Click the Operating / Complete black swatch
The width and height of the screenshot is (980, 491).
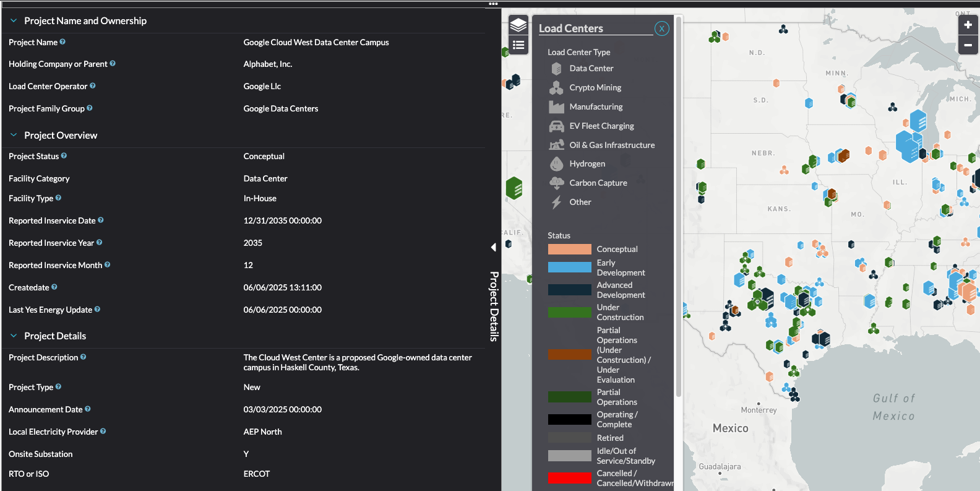point(570,420)
